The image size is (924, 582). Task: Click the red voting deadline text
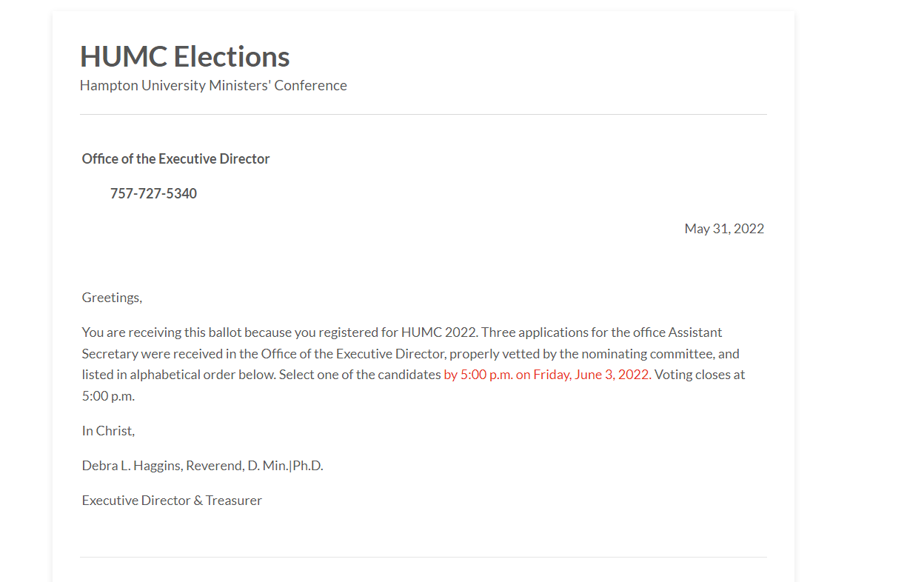point(547,374)
